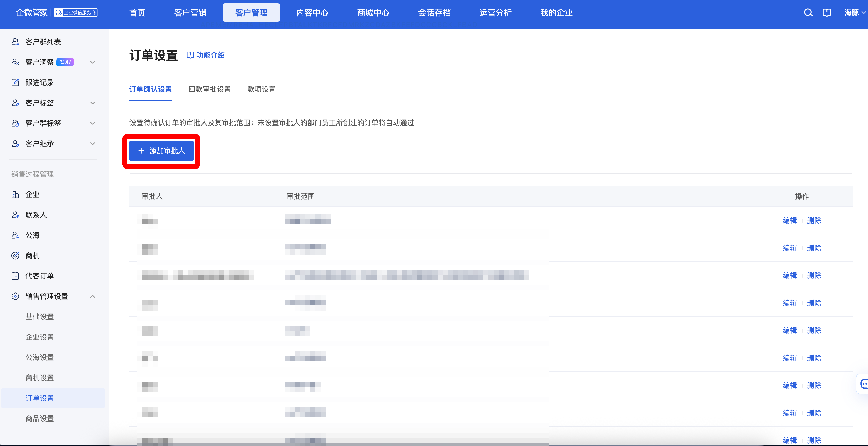This screenshot has width=868, height=446.
Task: Expand the 客户标签 chevron
Action: click(93, 103)
